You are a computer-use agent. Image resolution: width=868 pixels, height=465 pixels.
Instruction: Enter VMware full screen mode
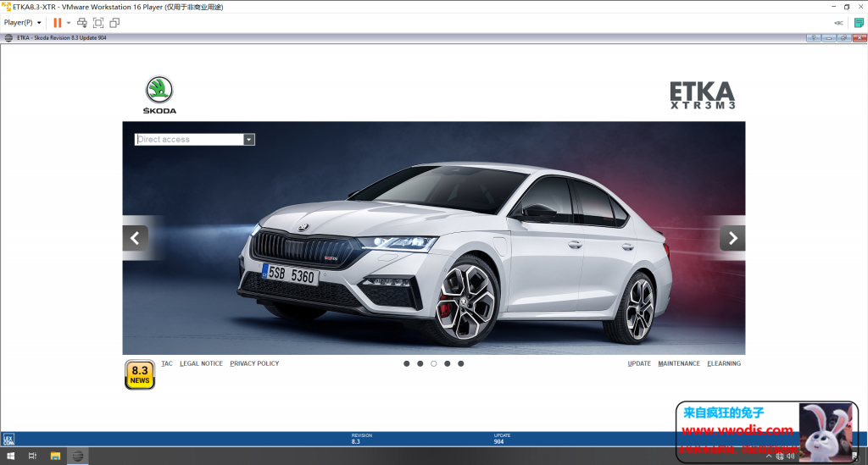(x=98, y=23)
